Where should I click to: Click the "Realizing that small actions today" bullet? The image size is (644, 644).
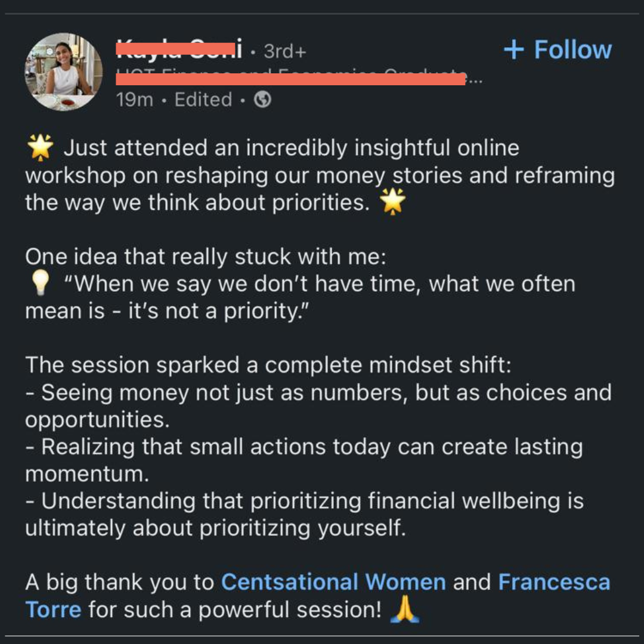304,447
